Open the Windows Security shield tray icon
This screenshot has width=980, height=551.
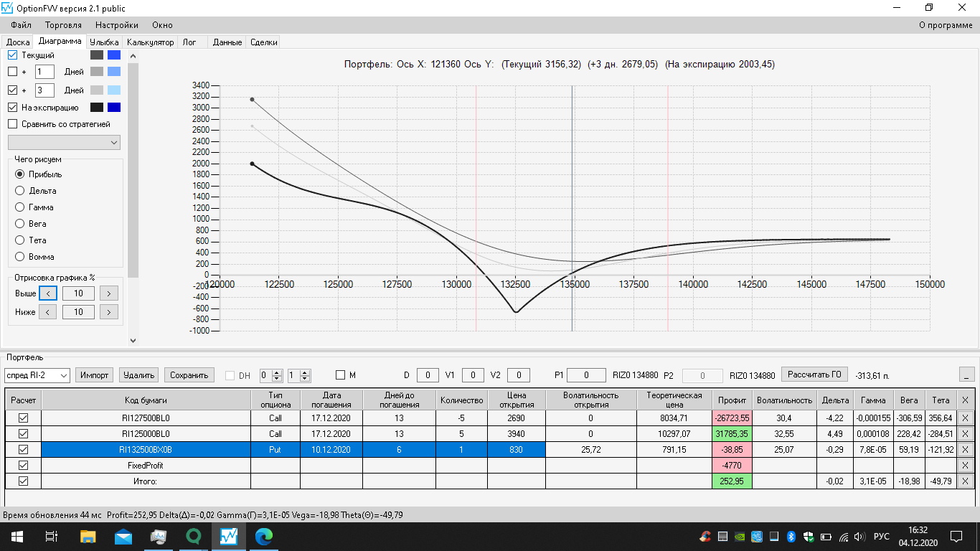click(809, 537)
